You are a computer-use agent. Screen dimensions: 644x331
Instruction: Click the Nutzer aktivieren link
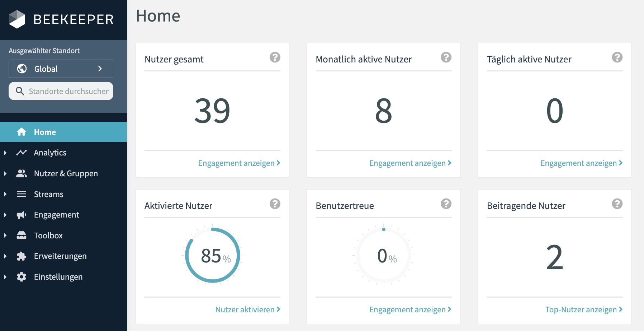(248, 309)
